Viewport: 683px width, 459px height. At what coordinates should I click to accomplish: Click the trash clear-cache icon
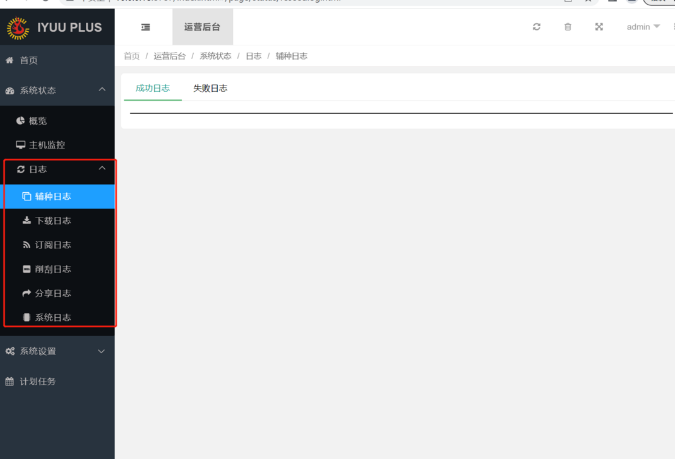pyautogui.click(x=568, y=27)
